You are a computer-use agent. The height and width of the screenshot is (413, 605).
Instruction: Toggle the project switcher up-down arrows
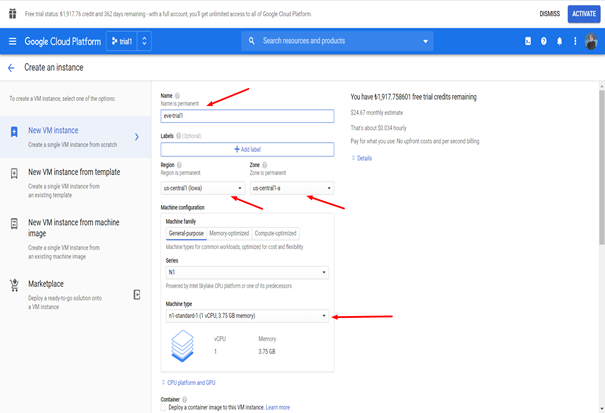pyautogui.click(x=144, y=41)
